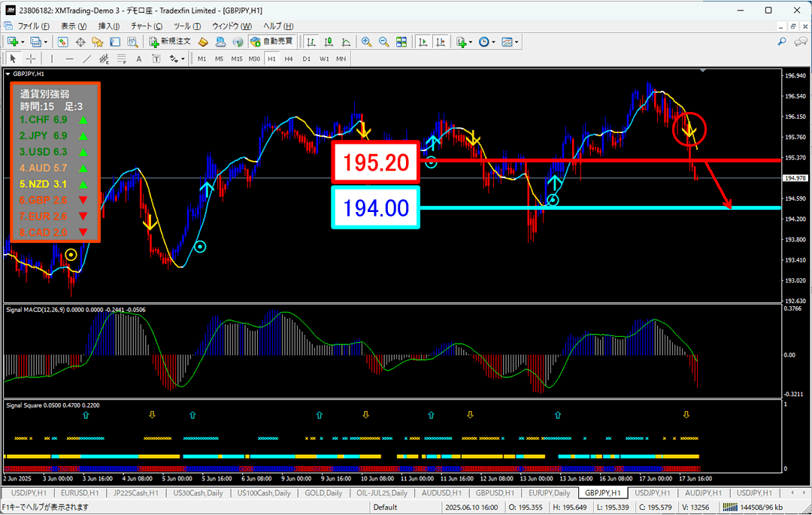Open the 挿入 menu
Viewport: 812px width, 515px height.
109,26
